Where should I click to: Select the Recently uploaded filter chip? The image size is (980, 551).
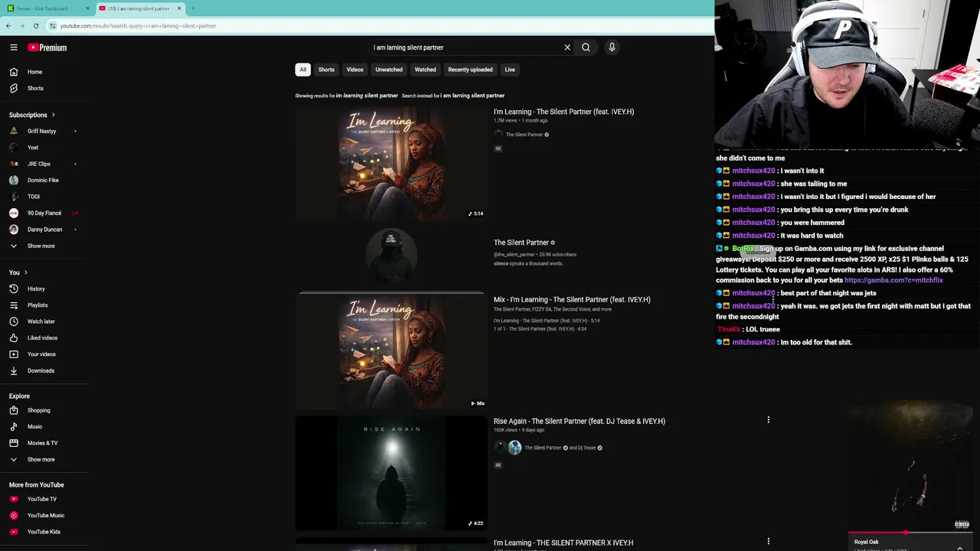470,70
